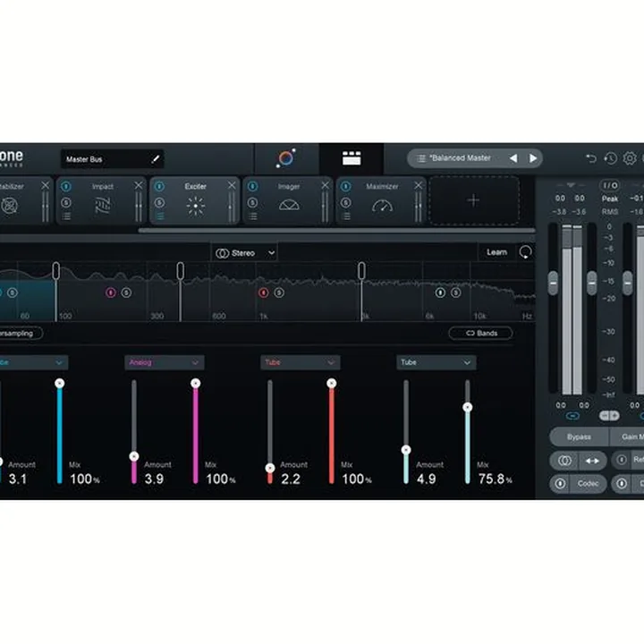Add a new module with plus slot

point(474,200)
